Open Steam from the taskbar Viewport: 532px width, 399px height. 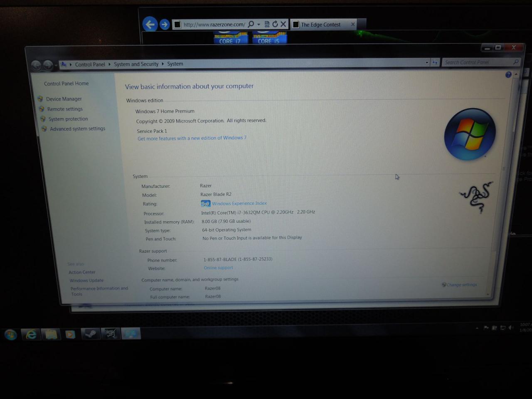(x=90, y=334)
